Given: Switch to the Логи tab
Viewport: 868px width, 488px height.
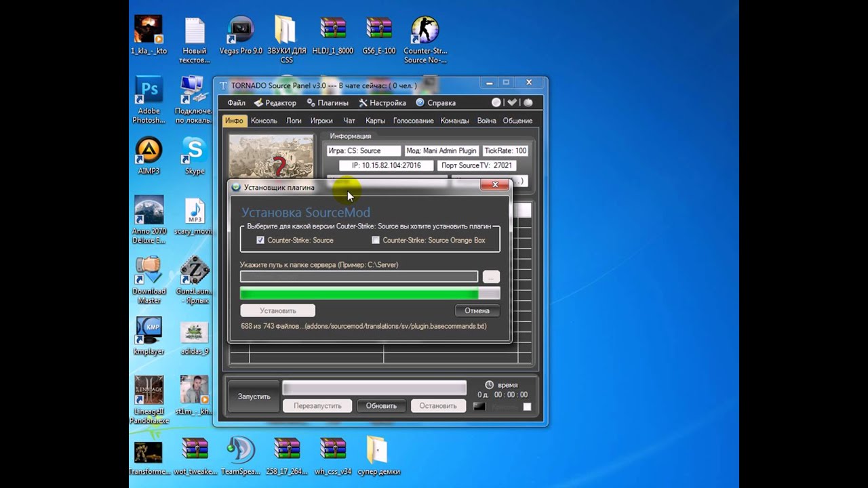Looking at the screenshot, I should tap(294, 121).
